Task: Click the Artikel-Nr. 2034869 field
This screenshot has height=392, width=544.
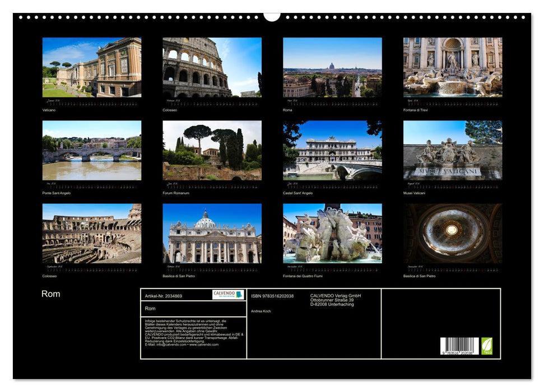Action: click(164, 296)
